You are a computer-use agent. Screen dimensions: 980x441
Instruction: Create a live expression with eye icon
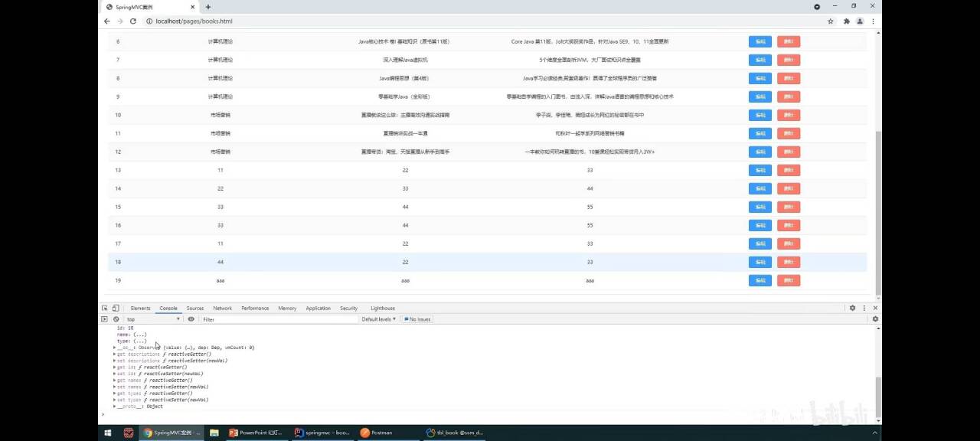(191, 319)
